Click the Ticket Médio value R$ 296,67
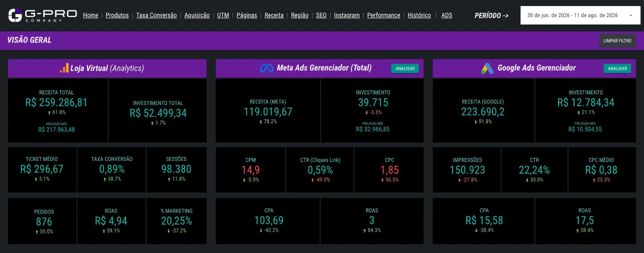Image resolution: width=644 pixels, height=253 pixels. (42, 169)
